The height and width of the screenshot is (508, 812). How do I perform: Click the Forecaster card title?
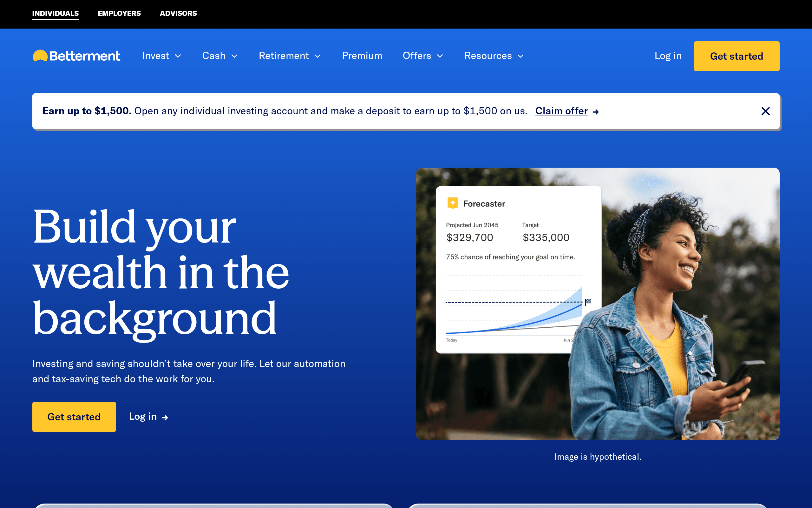(x=484, y=204)
